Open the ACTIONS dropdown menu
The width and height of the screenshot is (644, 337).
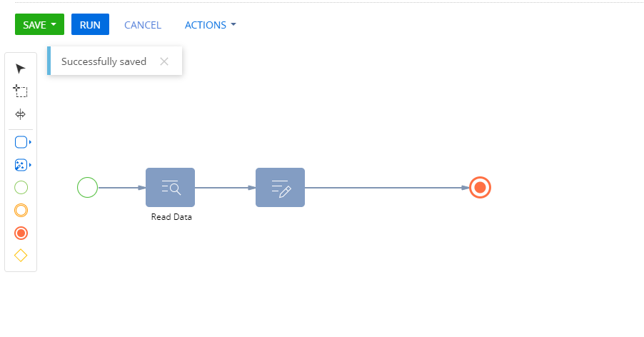pos(211,25)
